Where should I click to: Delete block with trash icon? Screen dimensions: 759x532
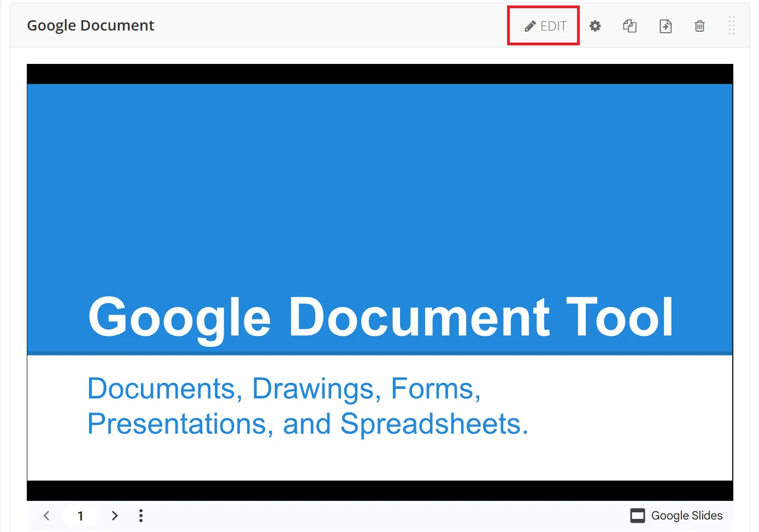pos(699,26)
